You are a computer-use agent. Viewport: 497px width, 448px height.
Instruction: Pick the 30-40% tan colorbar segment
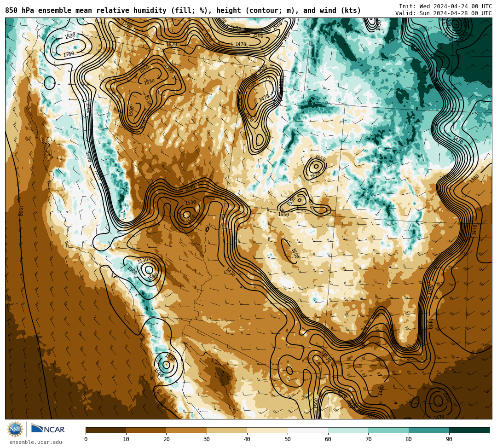click(x=227, y=430)
